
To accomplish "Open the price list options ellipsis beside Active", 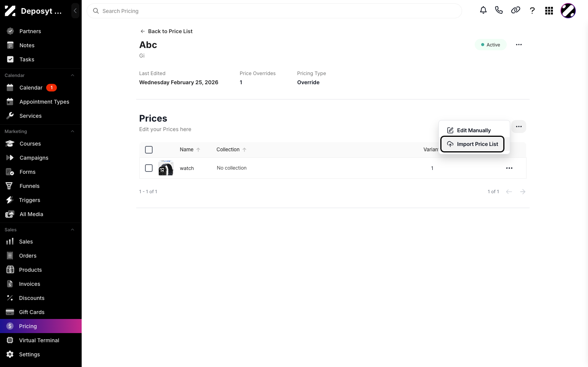I will pyautogui.click(x=519, y=45).
